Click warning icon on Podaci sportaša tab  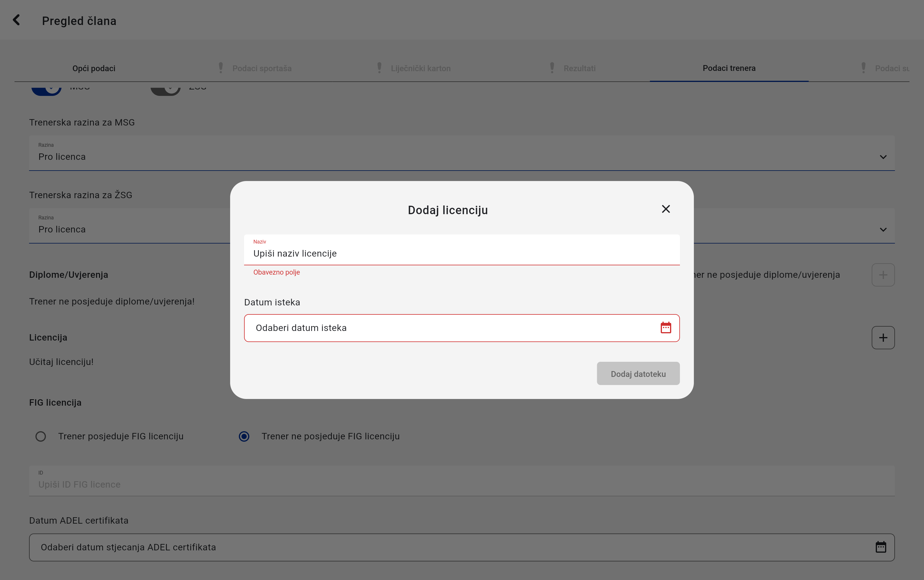click(221, 68)
